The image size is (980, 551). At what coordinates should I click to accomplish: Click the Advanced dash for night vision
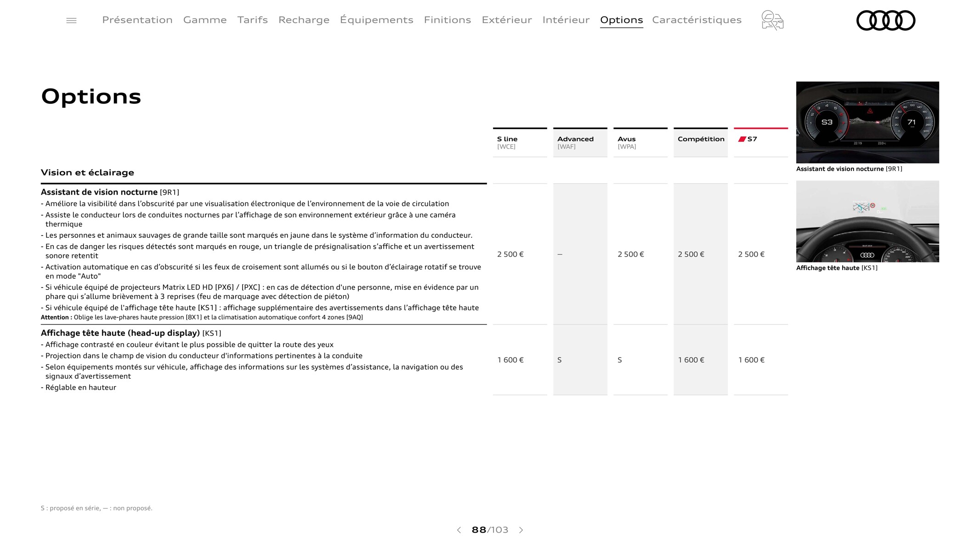tap(560, 254)
